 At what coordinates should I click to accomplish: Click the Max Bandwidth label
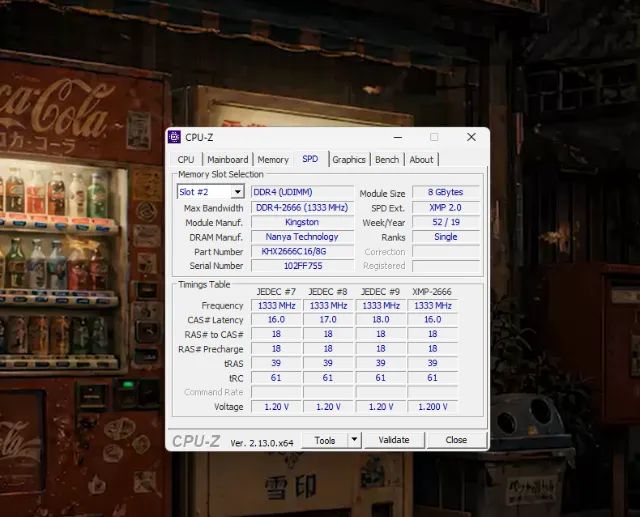[x=213, y=208]
